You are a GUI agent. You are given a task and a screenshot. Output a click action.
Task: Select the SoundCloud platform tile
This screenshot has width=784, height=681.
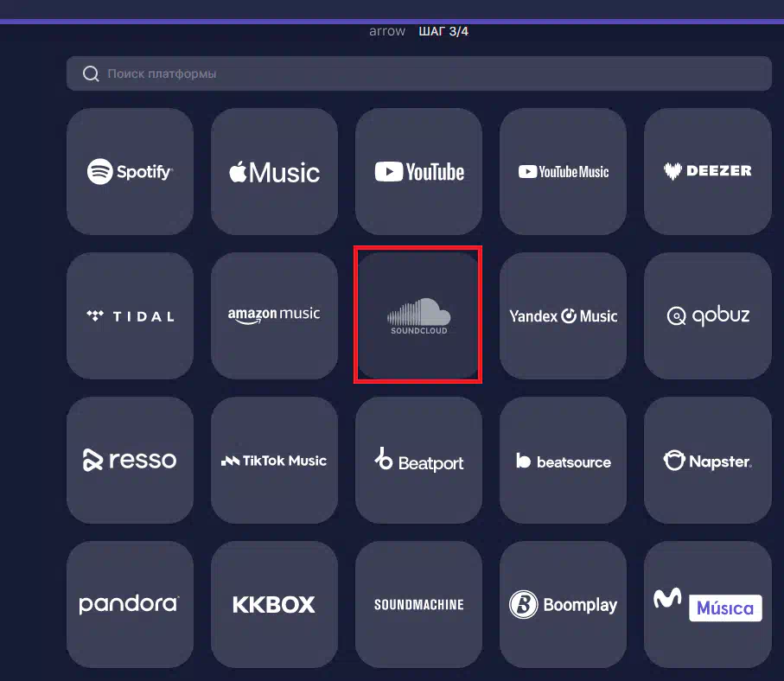(418, 315)
